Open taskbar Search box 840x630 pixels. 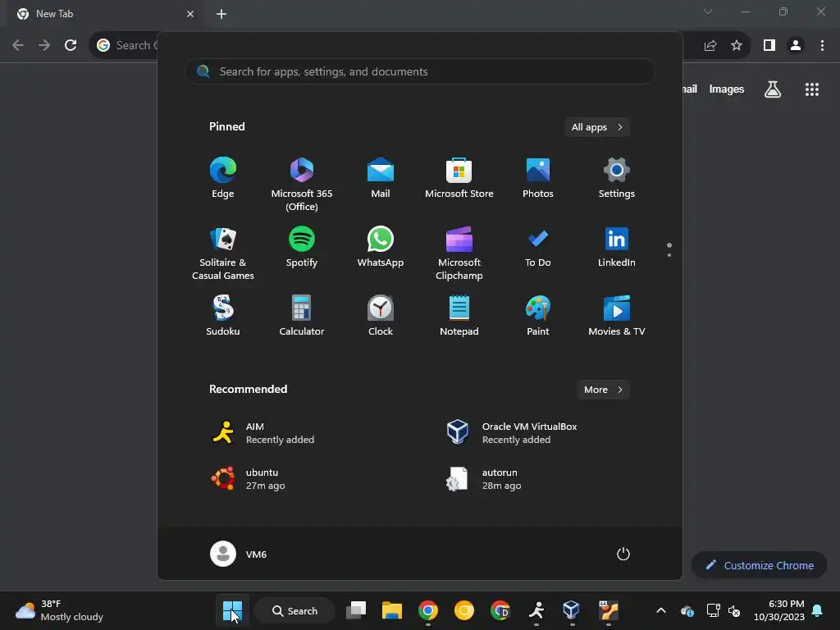(294, 610)
